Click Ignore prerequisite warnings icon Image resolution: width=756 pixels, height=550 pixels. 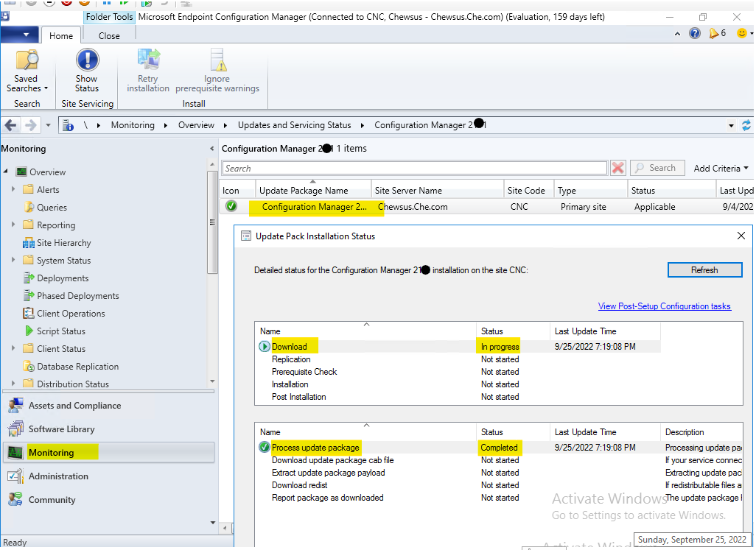[217, 60]
